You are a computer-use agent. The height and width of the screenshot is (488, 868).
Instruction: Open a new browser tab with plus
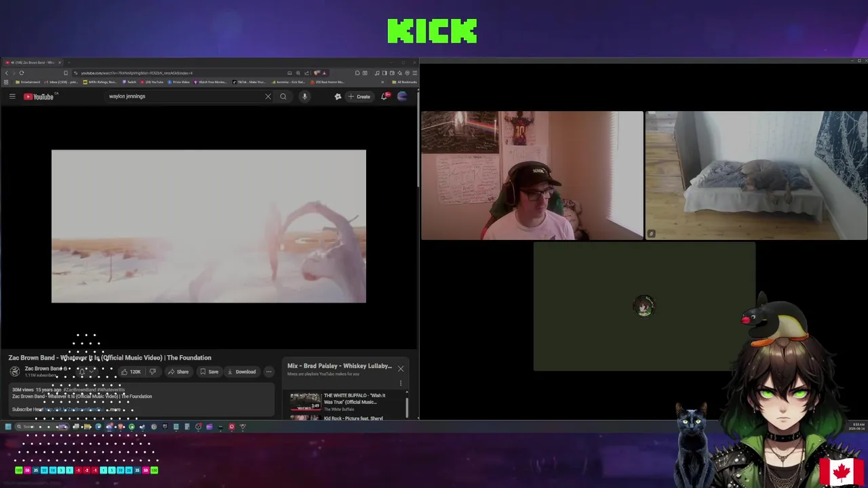click(x=69, y=62)
